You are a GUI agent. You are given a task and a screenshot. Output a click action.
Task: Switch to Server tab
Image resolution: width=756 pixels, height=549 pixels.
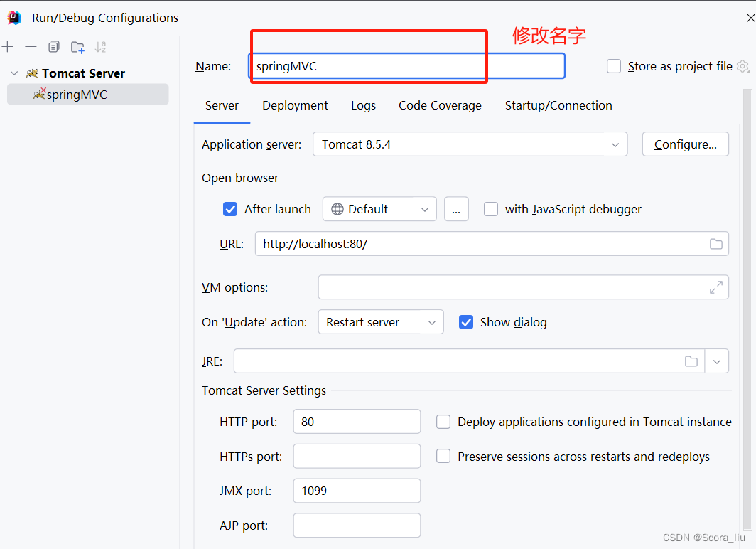pos(222,106)
